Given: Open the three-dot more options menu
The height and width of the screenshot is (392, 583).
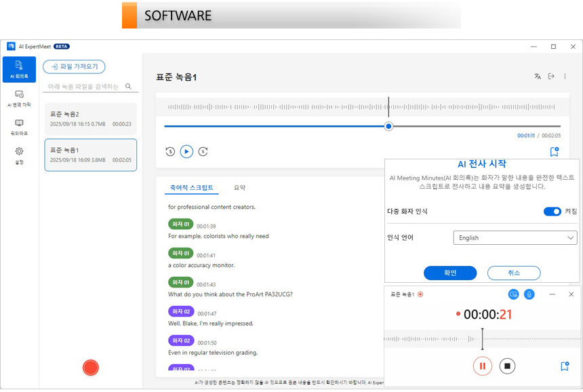Looking at the screenshot, I should tap(565, 77).
